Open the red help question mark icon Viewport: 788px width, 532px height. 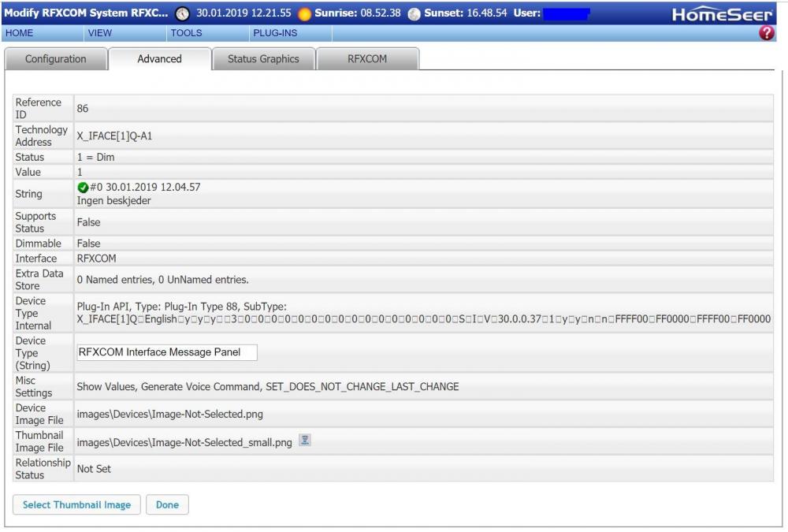pos(767,33)
